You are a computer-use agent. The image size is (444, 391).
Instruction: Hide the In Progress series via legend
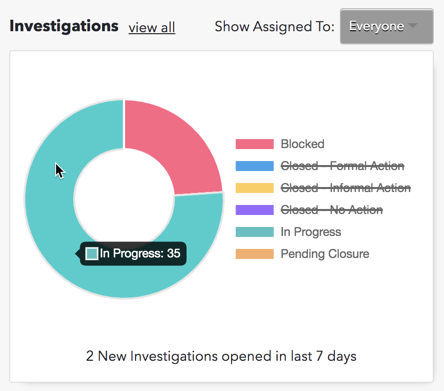tap(311, 232)
